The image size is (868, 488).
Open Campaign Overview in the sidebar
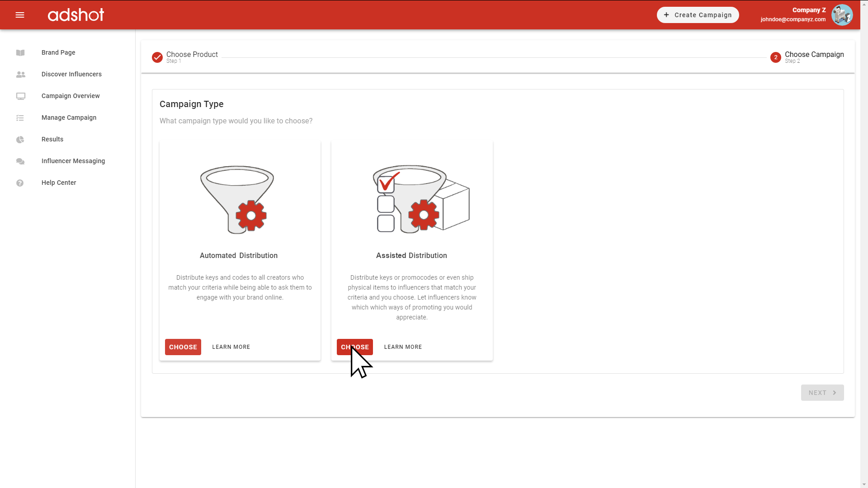click(71, 96)
